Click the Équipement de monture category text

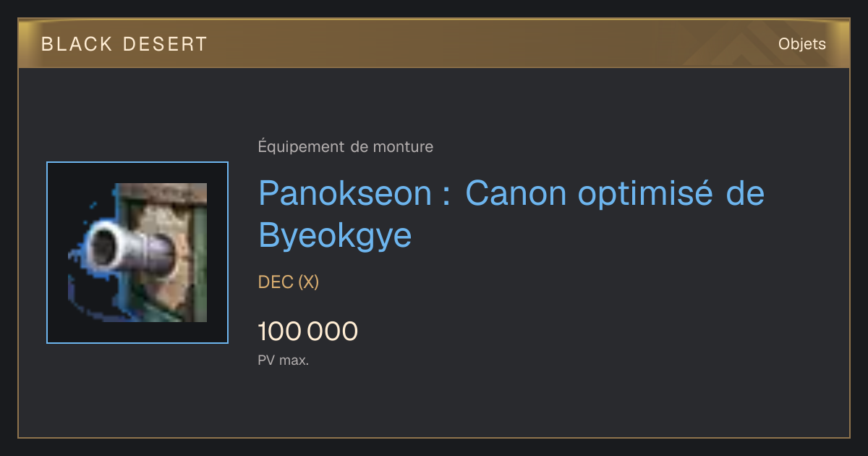(x=346, y=147)
